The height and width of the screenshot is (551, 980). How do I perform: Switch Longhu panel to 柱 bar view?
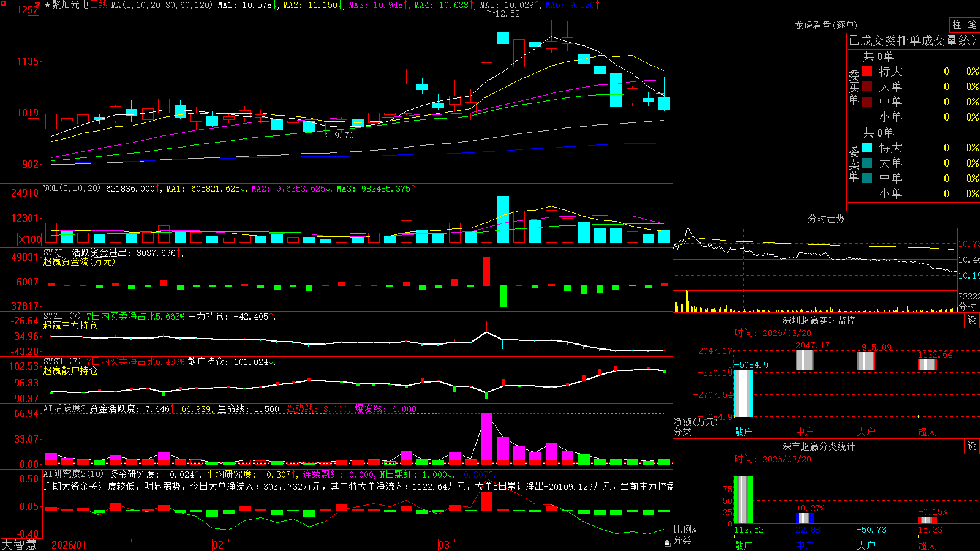pyautogui.click(x=957, y=25)
